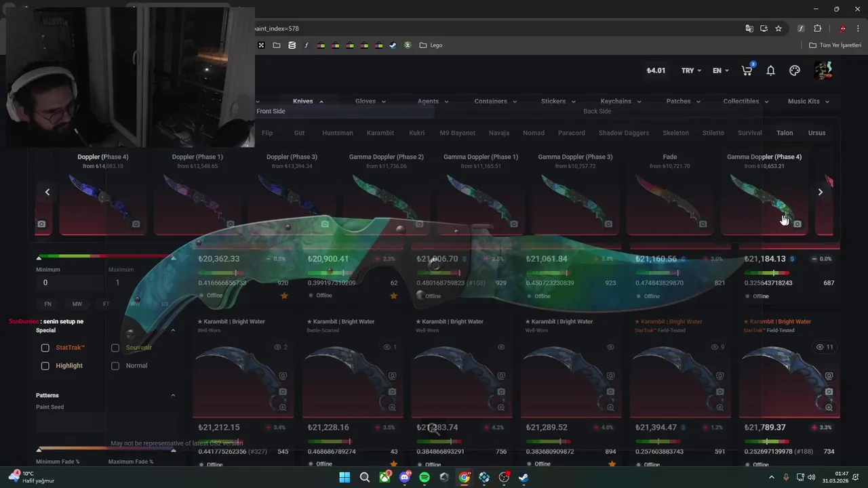Open the Tüm Yer İşaretleri folder
Screen dimensions: 868x488
pyautogui.click(x=835, y=45)
